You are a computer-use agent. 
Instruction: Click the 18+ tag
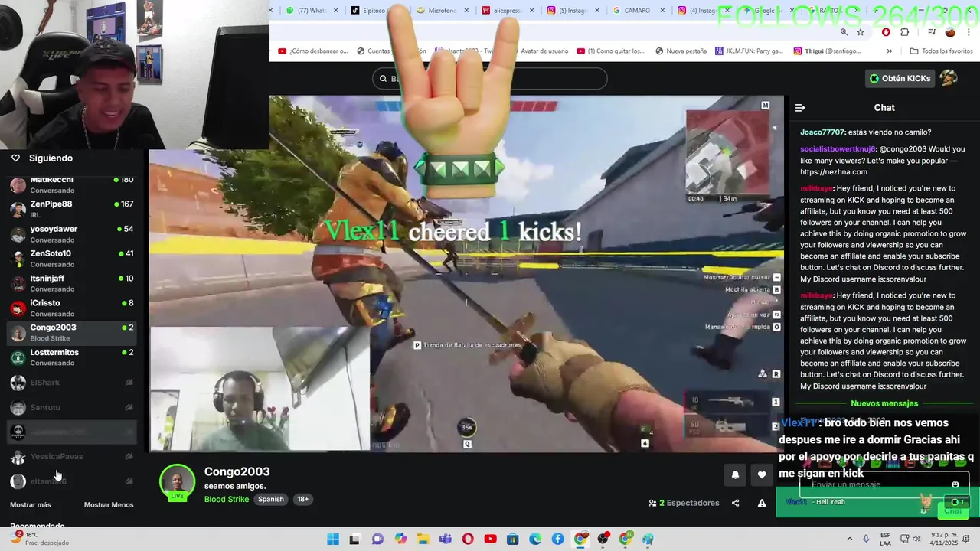[x=303, y=499]
